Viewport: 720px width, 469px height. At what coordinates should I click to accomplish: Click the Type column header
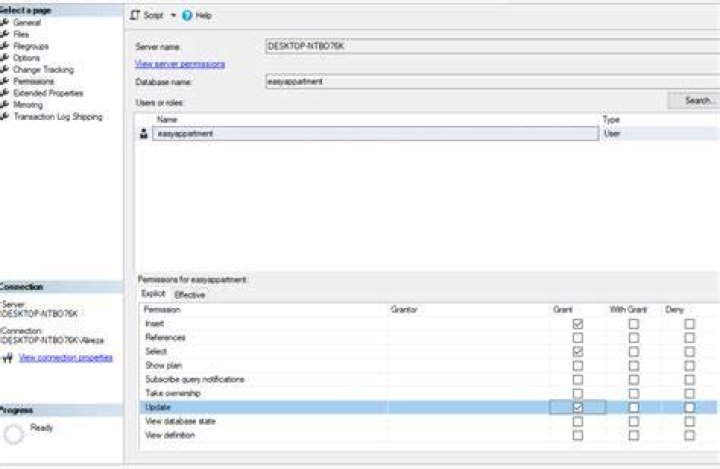(x=611, y=119)
